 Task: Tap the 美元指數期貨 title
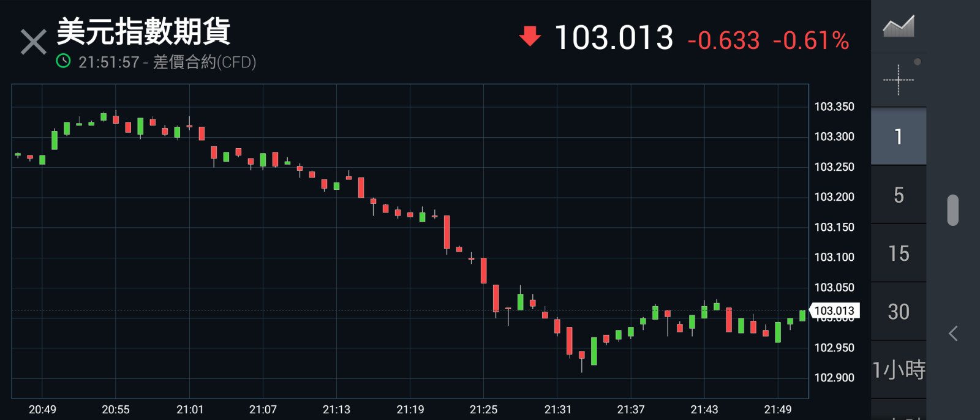click(143, 31)
